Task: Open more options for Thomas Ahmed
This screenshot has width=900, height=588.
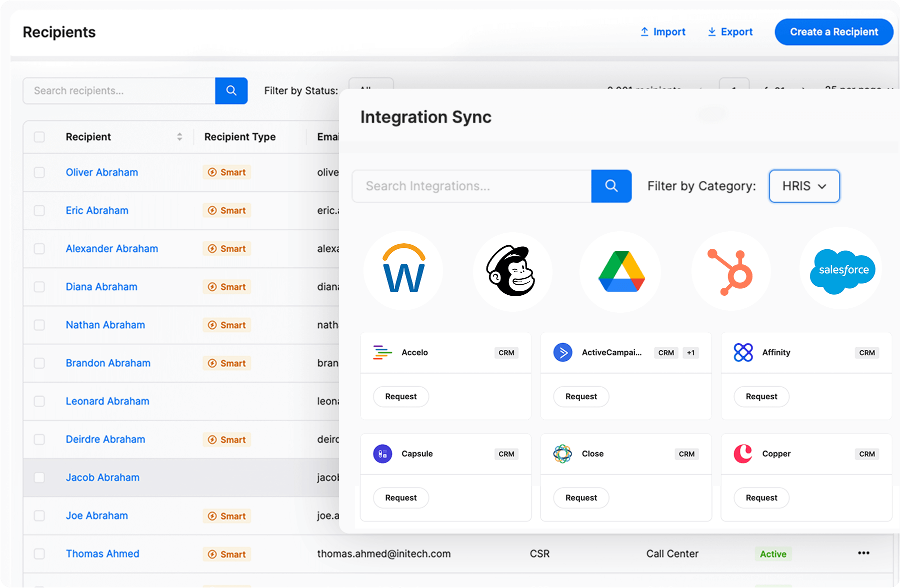Action: pos(863,553)
